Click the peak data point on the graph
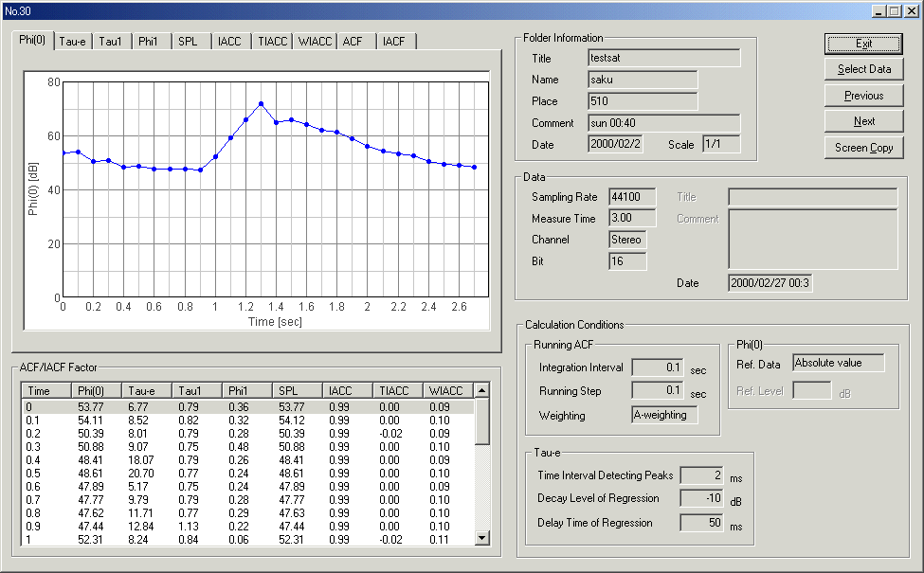The image size is (924, 573). pos(261,104)
